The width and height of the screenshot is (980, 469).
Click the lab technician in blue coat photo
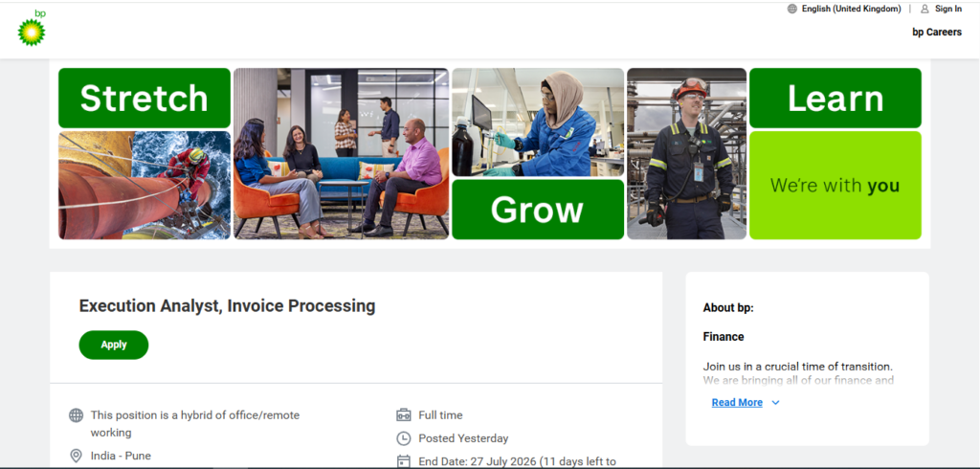pos(538,122)
